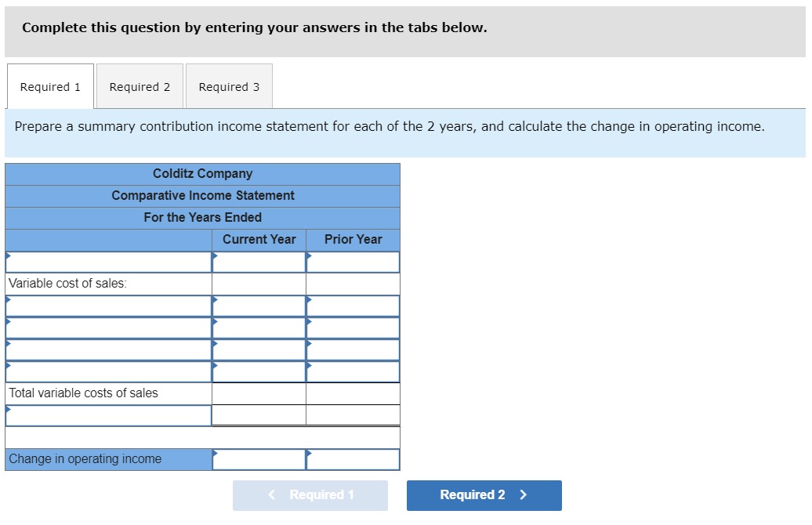The height and width of the screenshot is (525, 812).
Task: Click the Current Year column header
Action: (259, 240)
